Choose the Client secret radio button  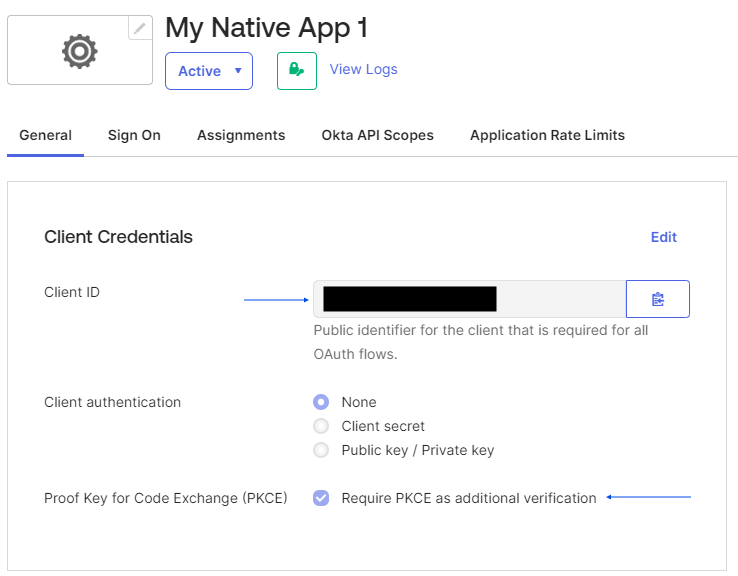click(321, 426)
